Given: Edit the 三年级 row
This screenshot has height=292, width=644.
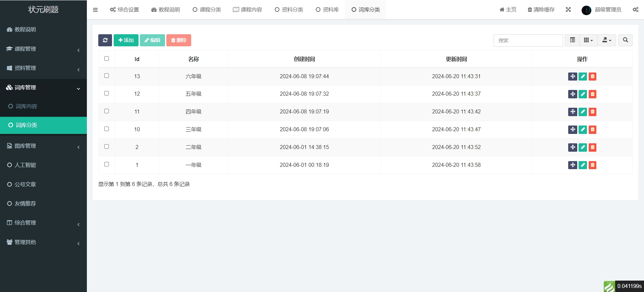Looking at the screenshot, I should pyautogui.click(x=583, y=130).
